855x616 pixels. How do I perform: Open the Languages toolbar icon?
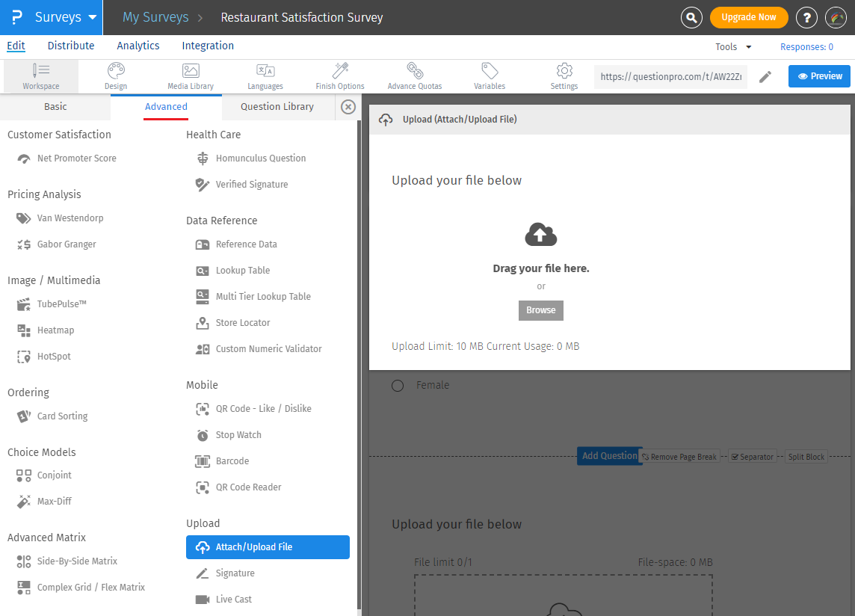pyautogui.click(x=265, y=76)
